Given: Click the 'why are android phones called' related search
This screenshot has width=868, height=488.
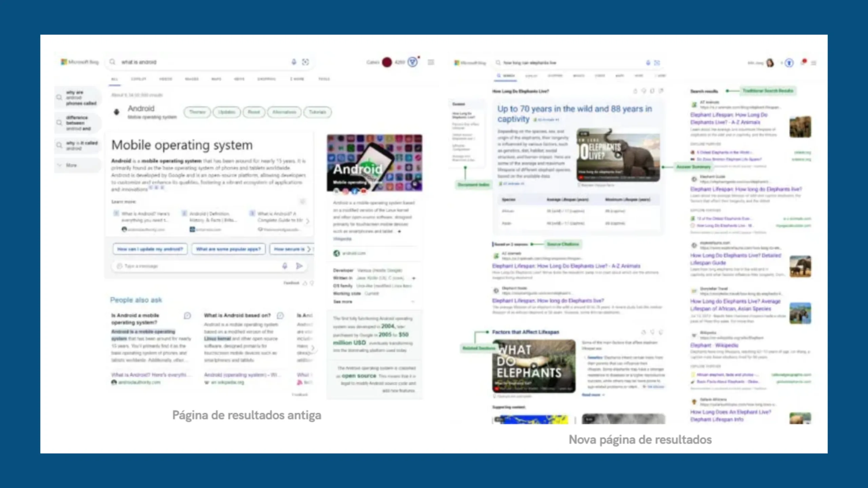Looking at the screenshot, I should tap(78, 98).
